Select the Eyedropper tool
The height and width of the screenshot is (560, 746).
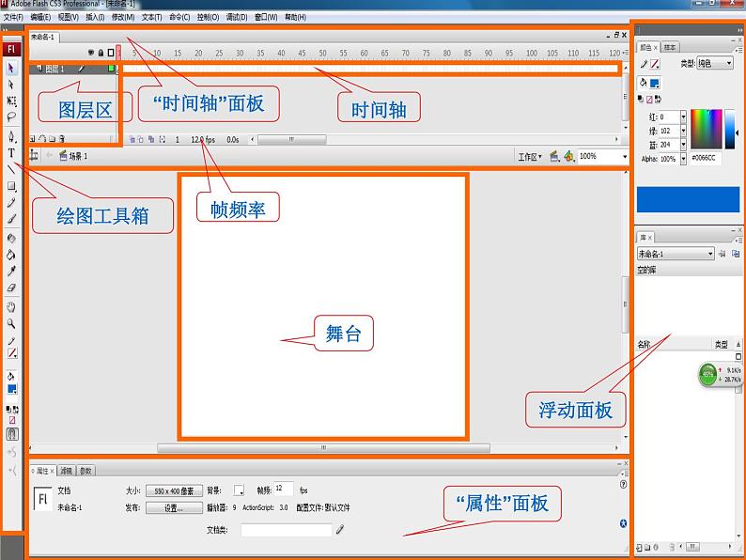[11, 272]
